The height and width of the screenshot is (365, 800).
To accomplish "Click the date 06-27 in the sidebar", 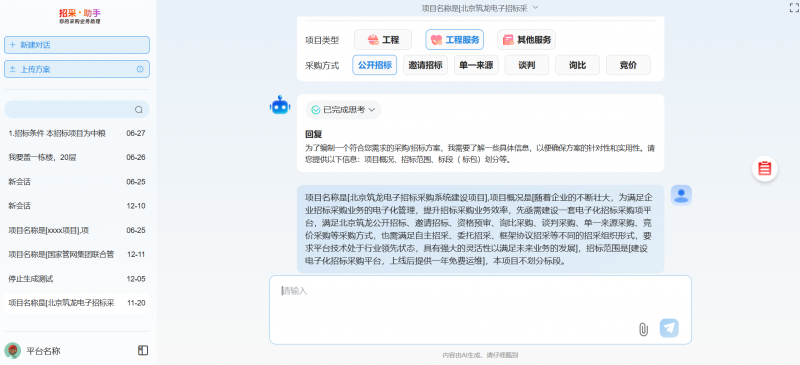I will (136, 133).
